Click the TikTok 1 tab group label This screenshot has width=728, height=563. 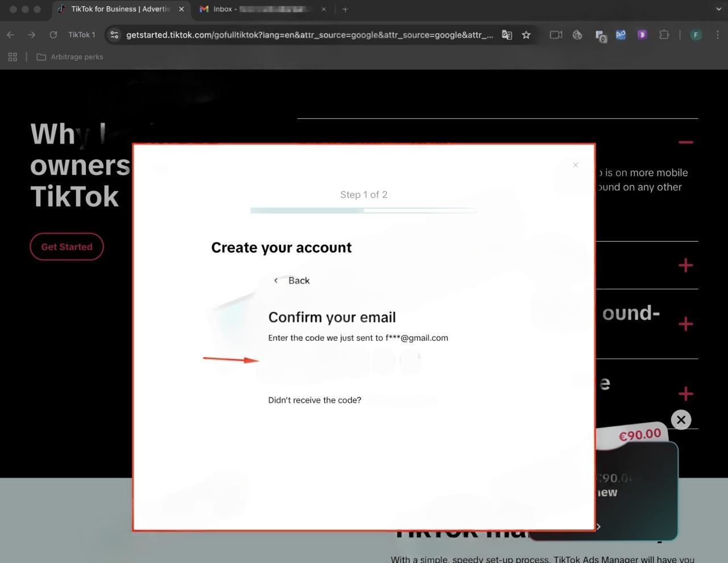(x=82, y=35)
